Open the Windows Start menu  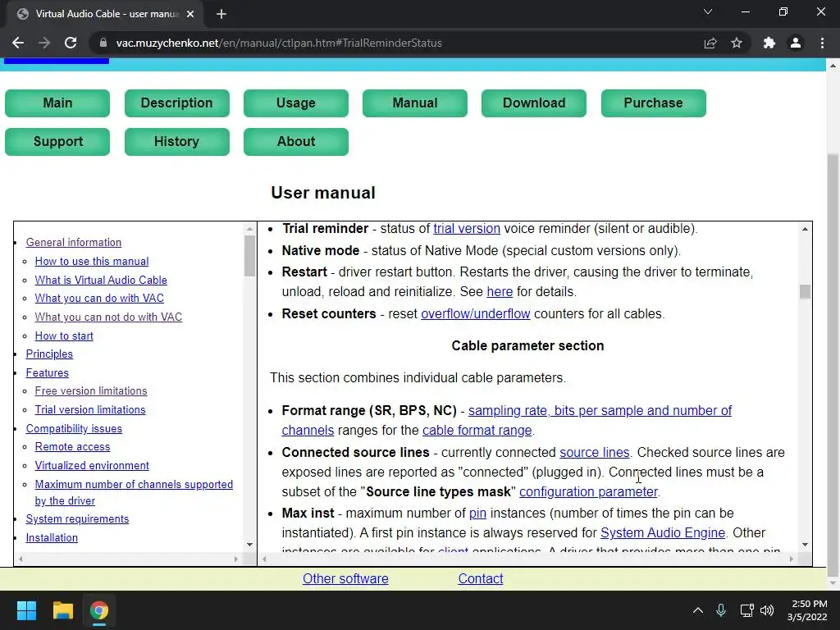[26, 610]
